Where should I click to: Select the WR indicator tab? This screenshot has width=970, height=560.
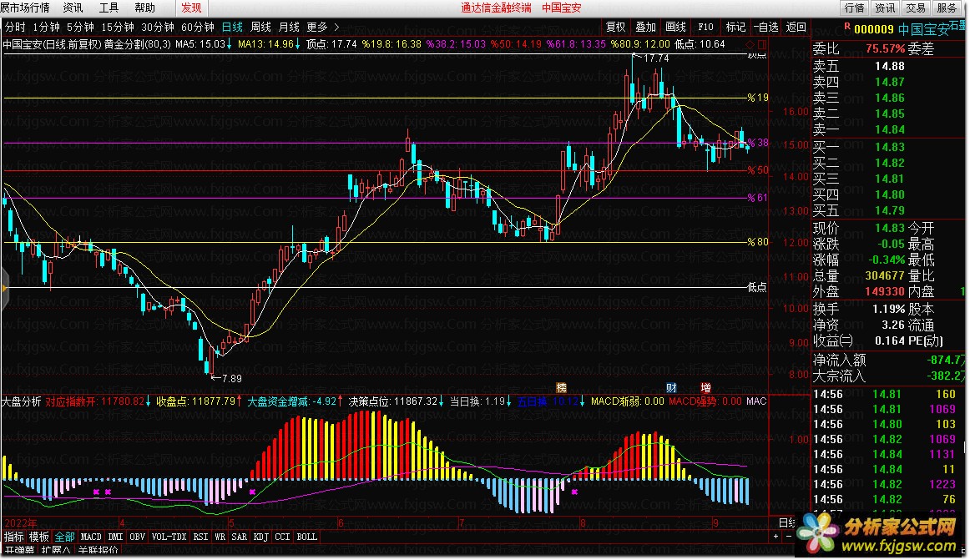click(220, 537)
